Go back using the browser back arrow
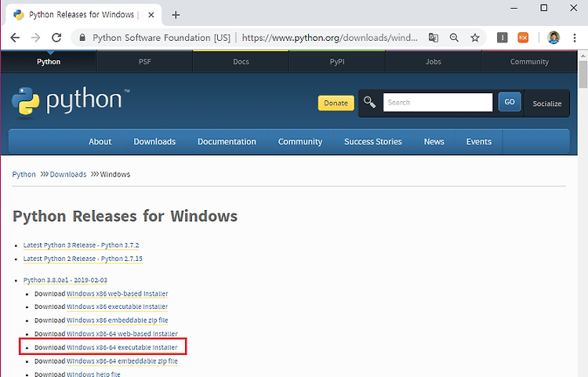The image size is (588, 377). (x=15, y=38)
